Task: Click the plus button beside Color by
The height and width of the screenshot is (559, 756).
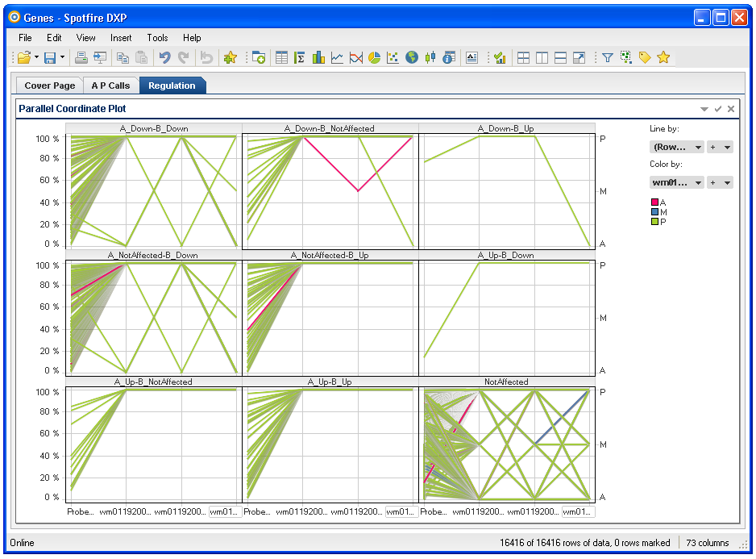Action: click(x=712, y=183)
